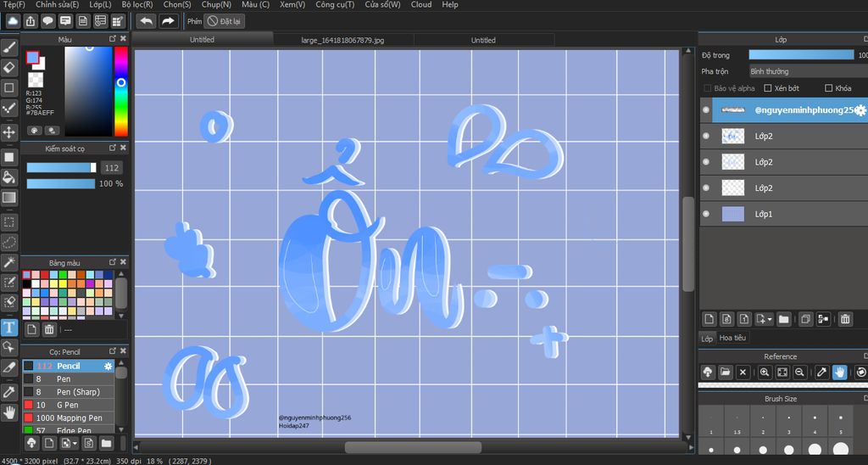868x465 pixels.
Task: Toggle the transparent color swatch
Action: tap(36, 79)
